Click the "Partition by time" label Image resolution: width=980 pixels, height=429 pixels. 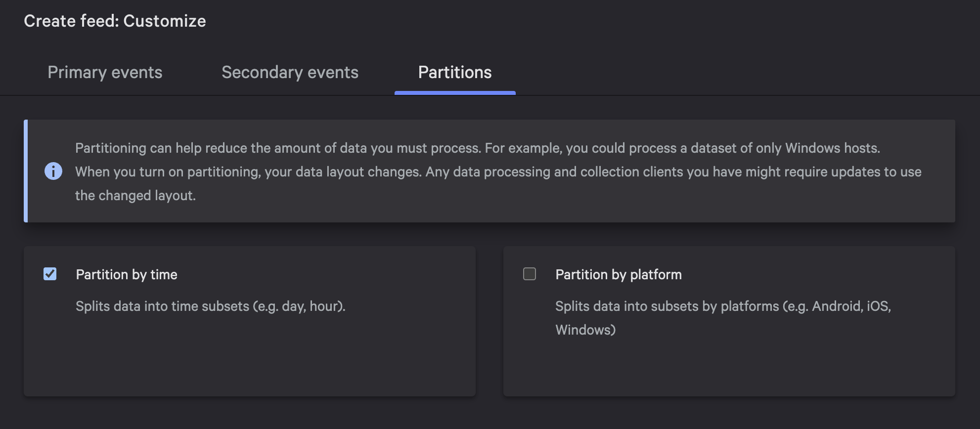point(127,275)
